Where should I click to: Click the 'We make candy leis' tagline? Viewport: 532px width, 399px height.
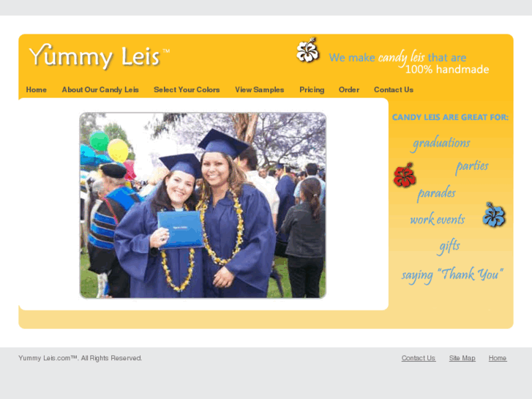[397, 57]
